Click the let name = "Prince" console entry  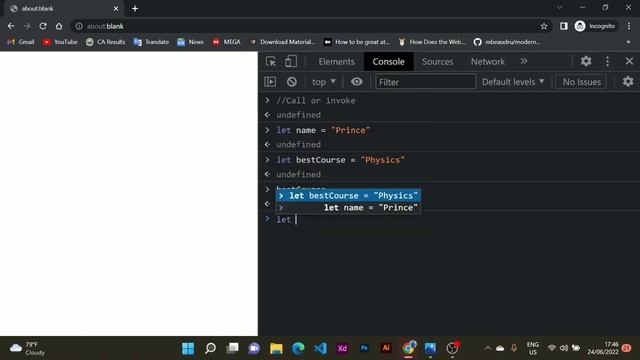(x=323, y=130)
